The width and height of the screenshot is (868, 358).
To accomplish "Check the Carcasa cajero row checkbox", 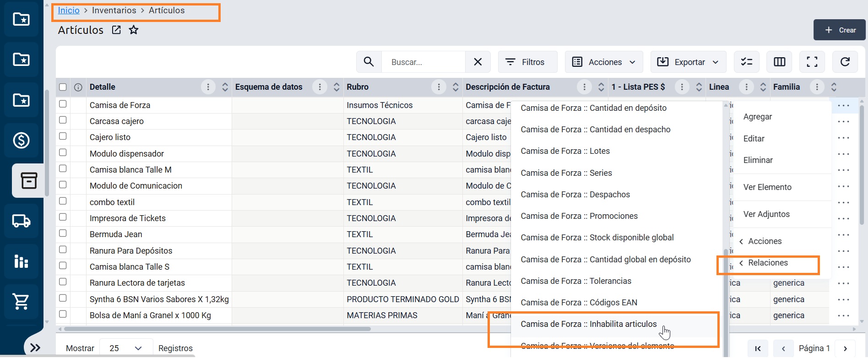I will point(63,120).
